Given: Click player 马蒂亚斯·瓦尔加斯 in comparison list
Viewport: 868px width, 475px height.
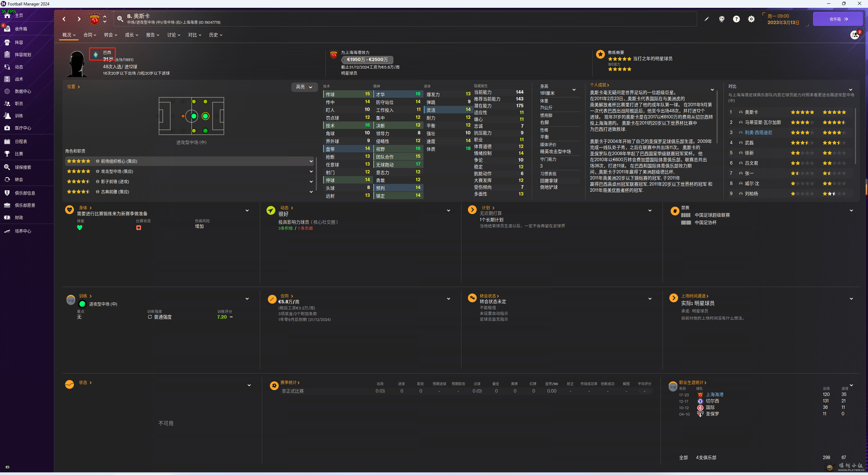Looking at the screenshot, I should click(x=763, y=122).
